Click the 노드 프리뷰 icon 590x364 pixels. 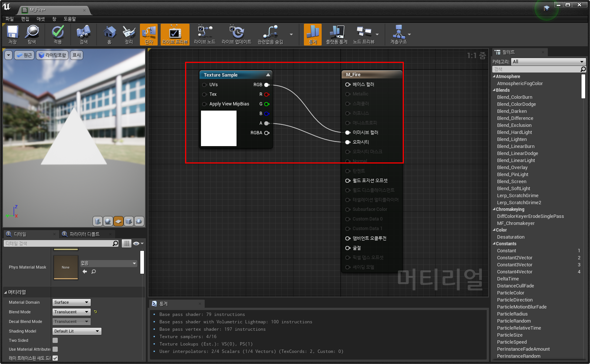[364, 32]
